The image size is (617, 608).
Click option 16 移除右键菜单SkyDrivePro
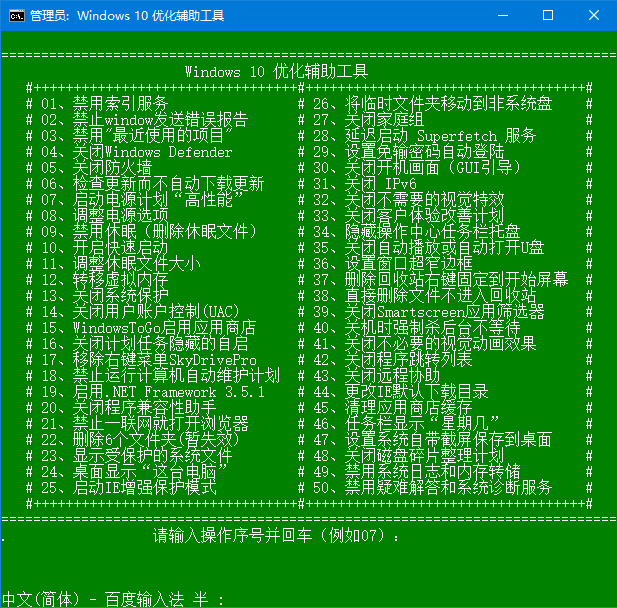coord(148,360)
